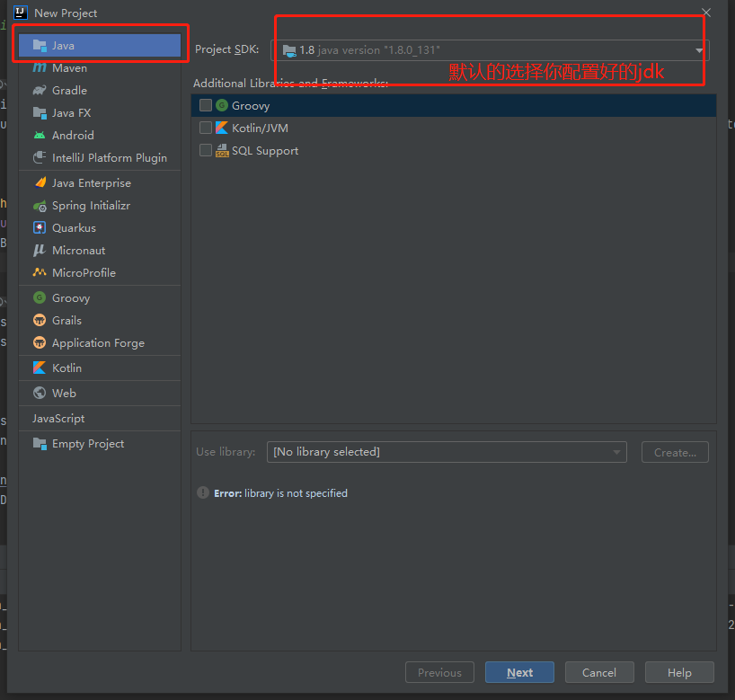Select Quarkus text in project list
735x700 pixels.
[x=74, y=228]
